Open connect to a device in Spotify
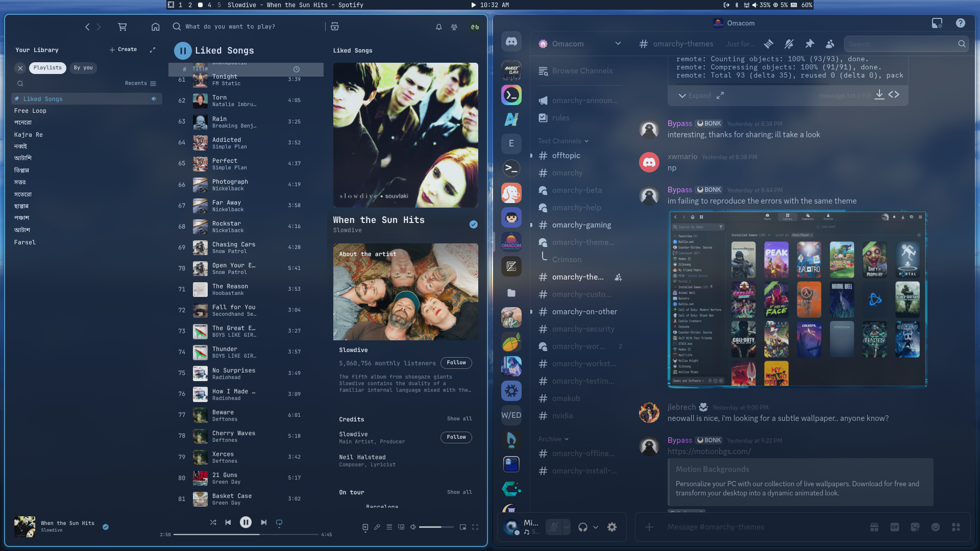 (x=401, y=528)
